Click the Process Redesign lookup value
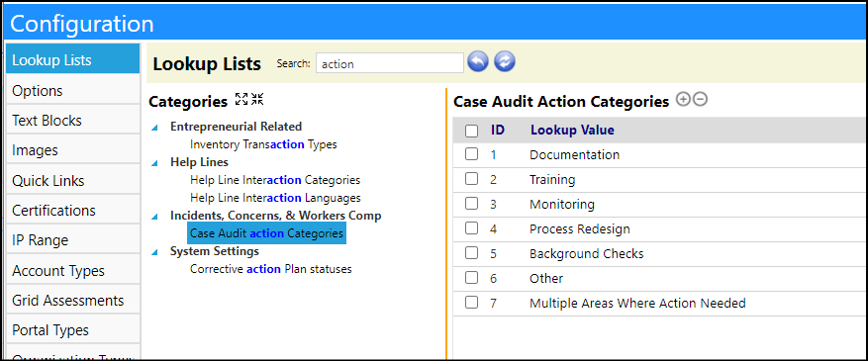Screen dimensions: 868x361 [580, 228]
